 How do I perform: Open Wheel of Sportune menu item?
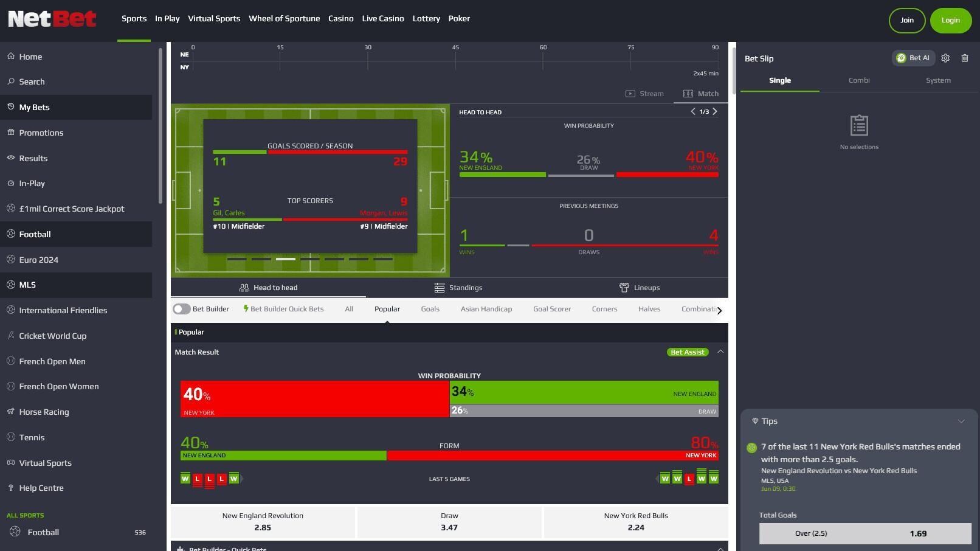tap(284, 19)
